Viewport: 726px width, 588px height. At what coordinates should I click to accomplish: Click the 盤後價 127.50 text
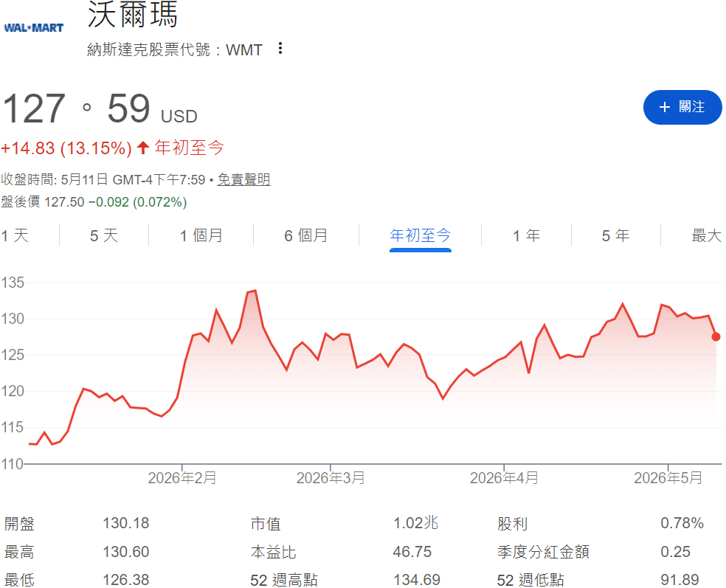(x=43, y=202)
